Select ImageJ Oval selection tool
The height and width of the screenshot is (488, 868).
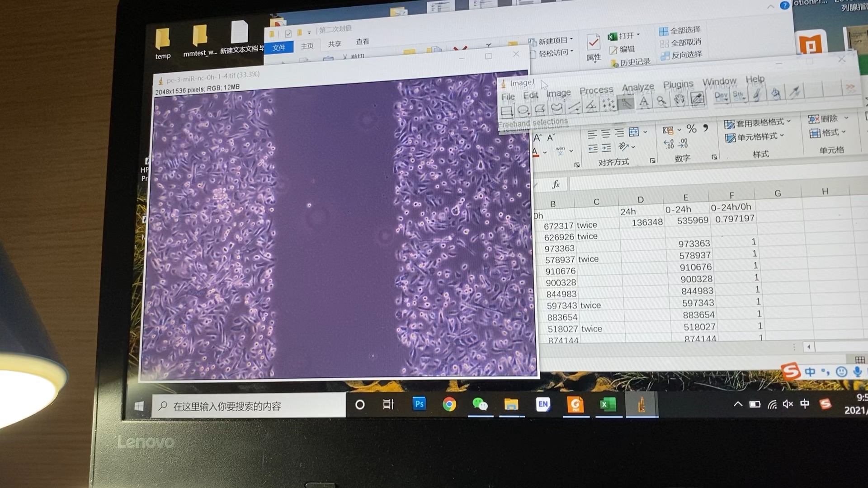tap(523, 110)
